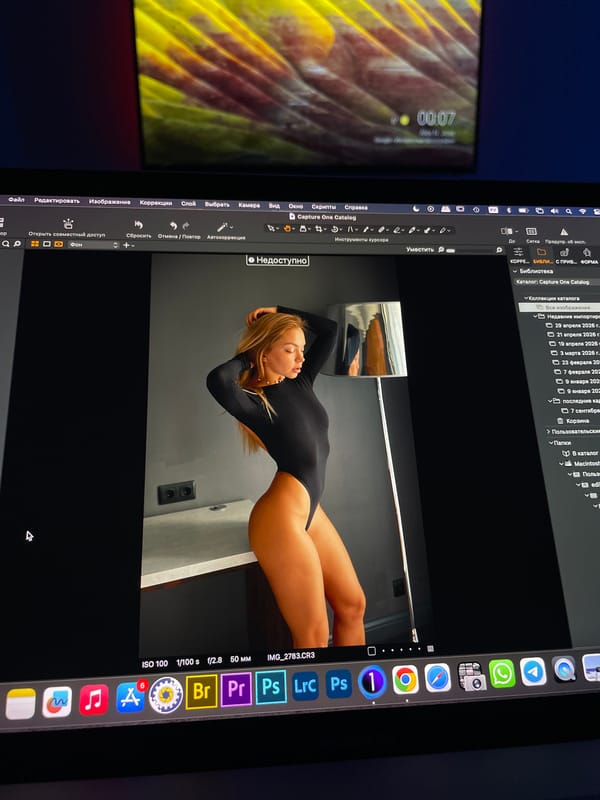Select the Rotate/Straighten cursor tool
The width and height of the screenshot is (600, 800).
pyautogui.click(x=335, y=230)
